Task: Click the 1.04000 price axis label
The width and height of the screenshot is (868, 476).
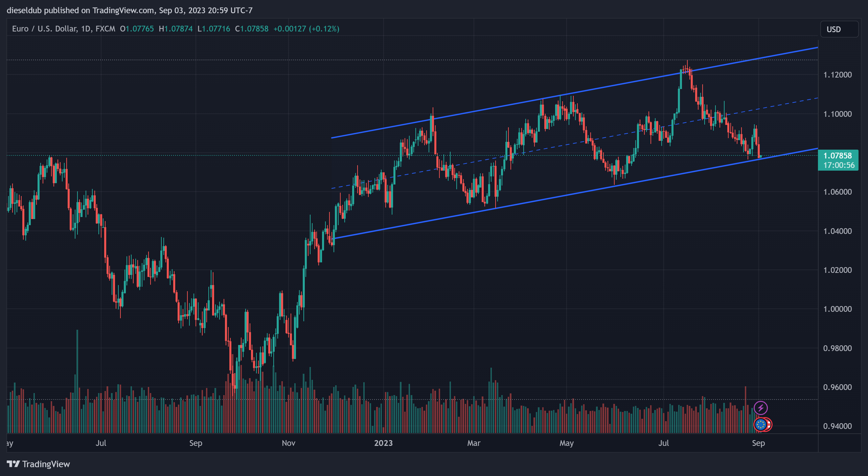Action: point(838,231)
